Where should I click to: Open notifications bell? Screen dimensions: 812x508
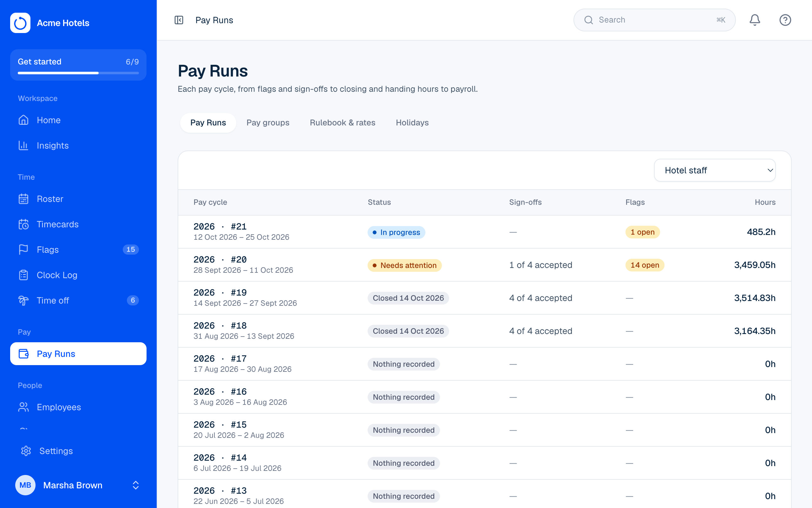click(x=755, y=20)
